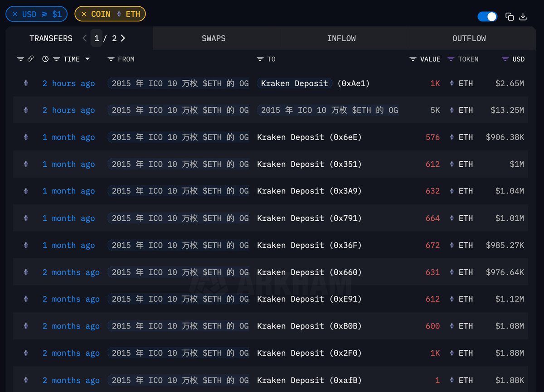Go to the previous transfers page
This screenshot has width=544, height=392.
point(84,39)
